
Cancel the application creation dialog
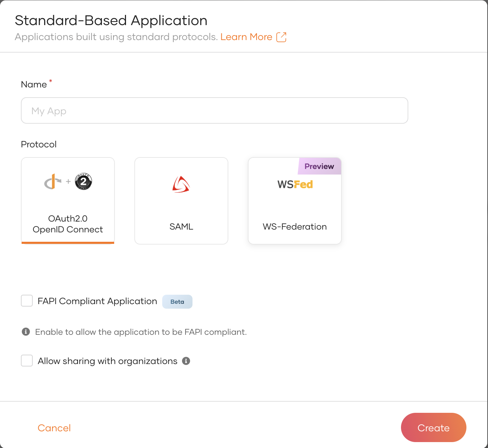click(54, 428)
